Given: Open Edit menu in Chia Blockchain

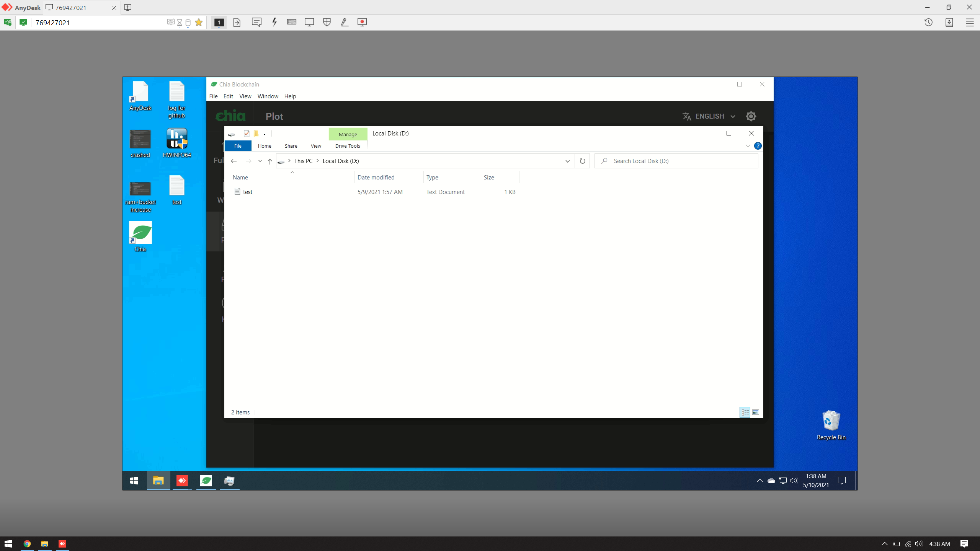Looking at the screenshot, I should (228, 96).
